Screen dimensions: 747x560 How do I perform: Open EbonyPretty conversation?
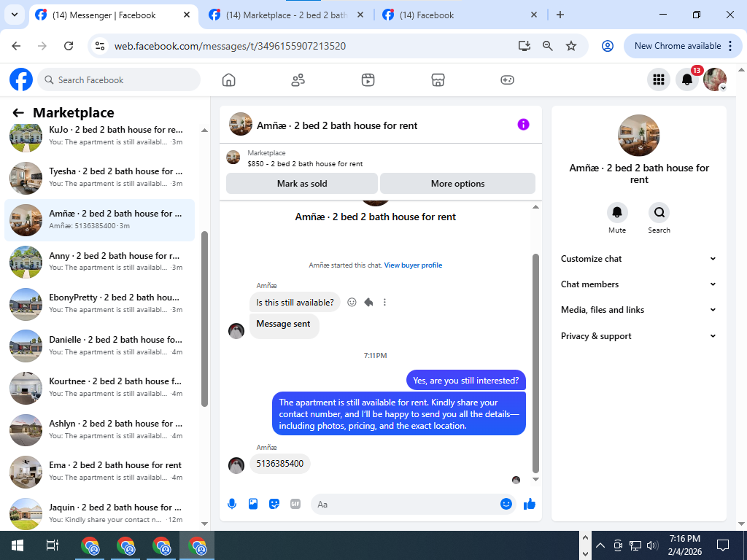(x=99, y=304)
